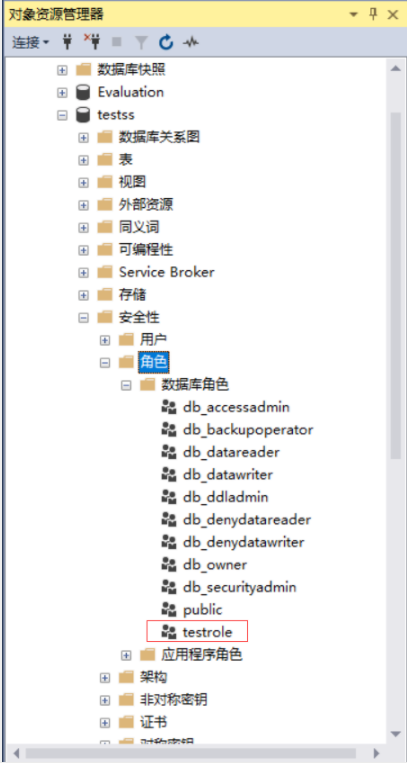Open the 连接 dropdown

click(x=30, y=42)
